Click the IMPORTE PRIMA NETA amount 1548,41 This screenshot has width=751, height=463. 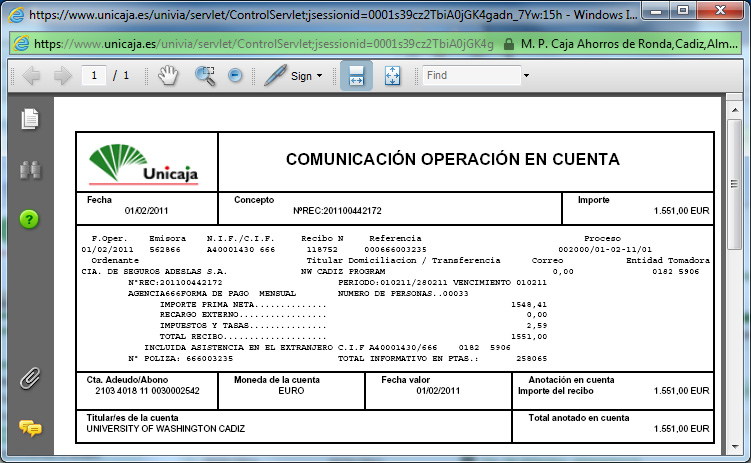[529, 305]
